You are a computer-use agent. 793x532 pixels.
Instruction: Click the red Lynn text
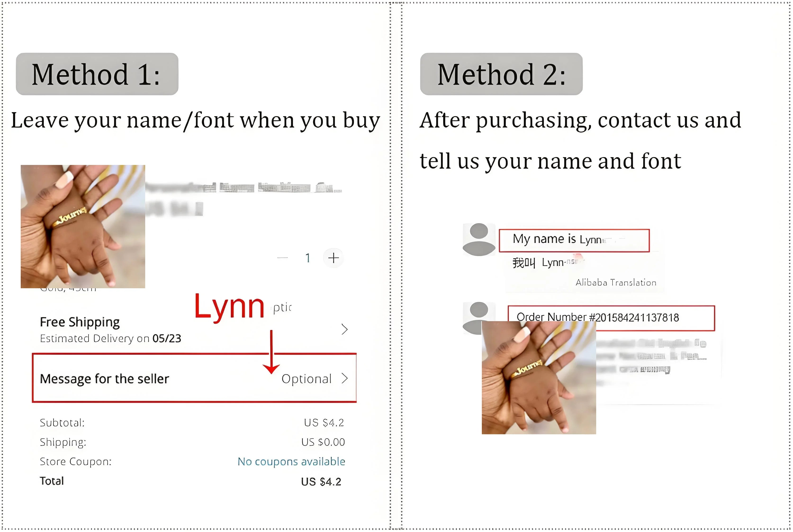coord(230,307)
